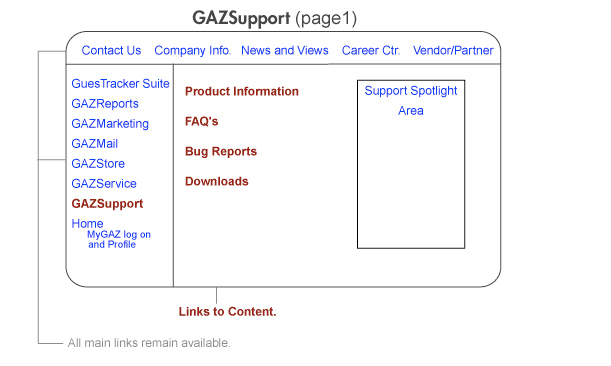View Product Information content
This screenshot has height=366, width=611.
click(x=242, y=91)
